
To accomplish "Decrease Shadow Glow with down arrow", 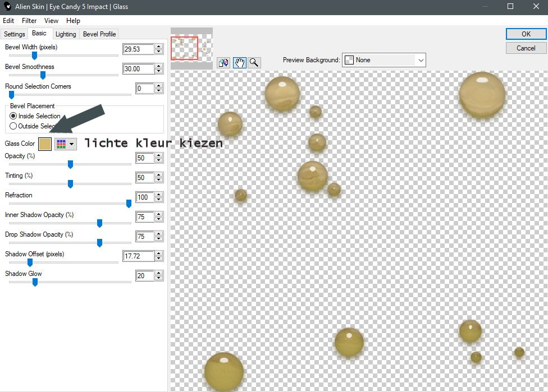I will (x=159, y=278).
